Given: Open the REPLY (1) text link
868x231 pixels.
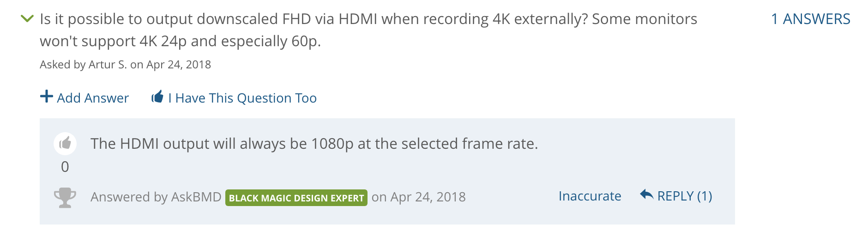Looking at the screenshot, I should 685,196.
